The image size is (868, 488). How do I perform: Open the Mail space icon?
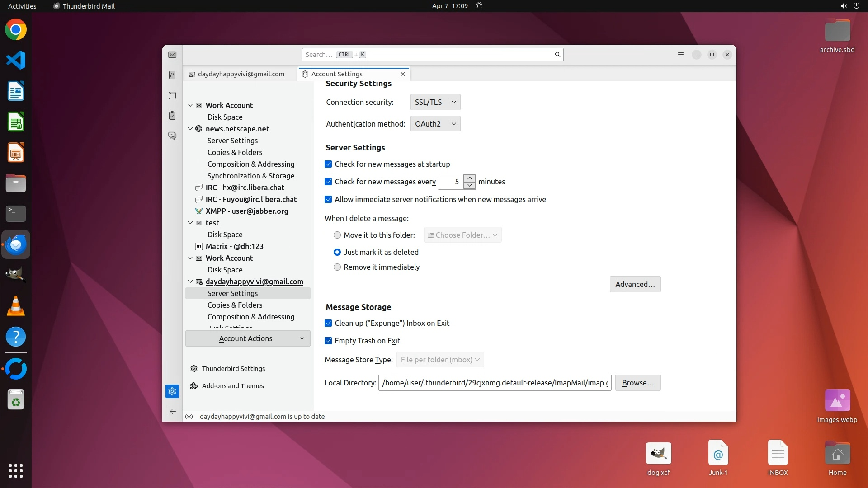(172, 55)
